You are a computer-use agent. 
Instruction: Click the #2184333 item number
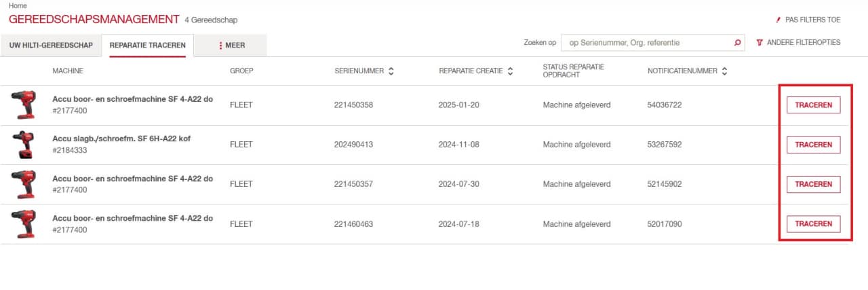pyautogui.click(x=70, y=150)
